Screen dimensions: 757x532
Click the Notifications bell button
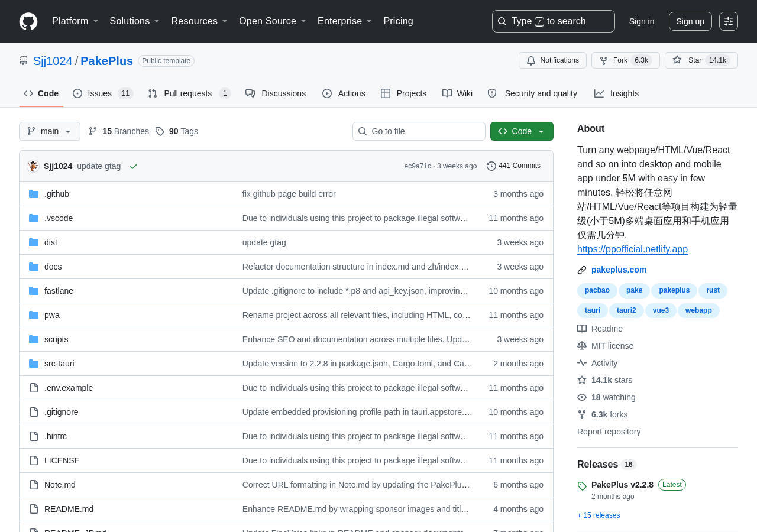coord(552,60)
